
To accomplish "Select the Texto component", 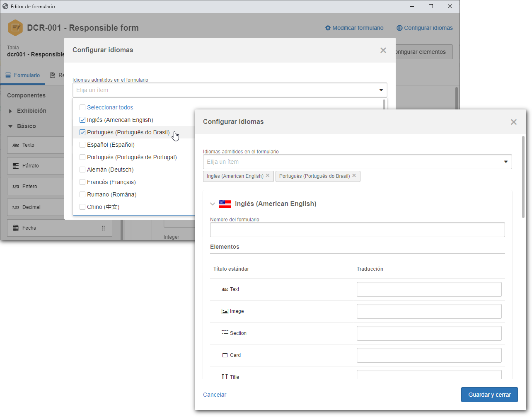I will (x=36, y=145).
